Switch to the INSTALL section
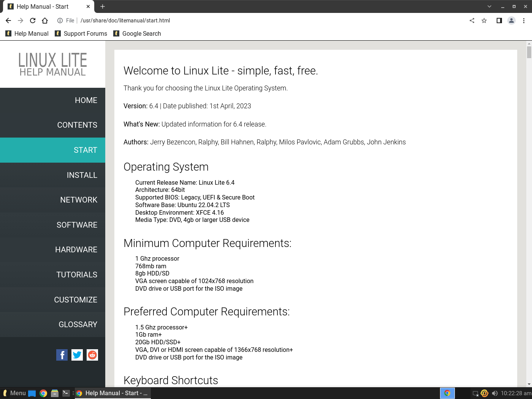This screenshot has width=532, height=399. click(82, 175)
